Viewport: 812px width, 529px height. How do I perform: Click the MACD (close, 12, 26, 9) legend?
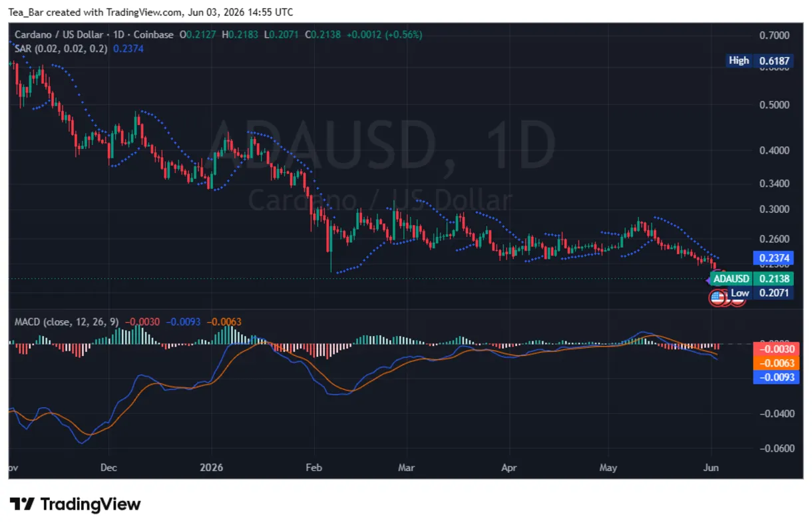[x=67, y=321]
